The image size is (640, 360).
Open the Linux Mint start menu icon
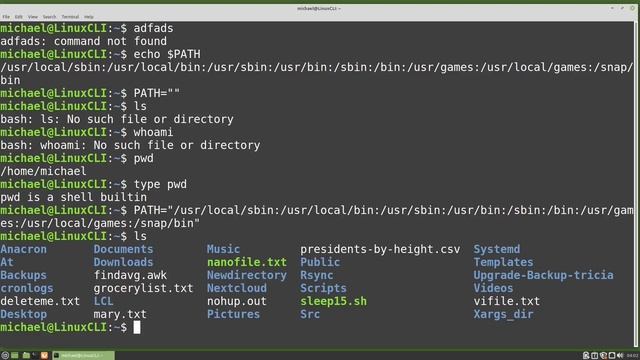click(x=5, y=356)
